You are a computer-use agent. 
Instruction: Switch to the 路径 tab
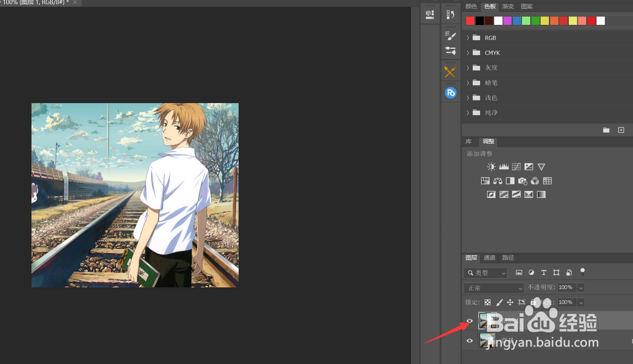(508, 258)
